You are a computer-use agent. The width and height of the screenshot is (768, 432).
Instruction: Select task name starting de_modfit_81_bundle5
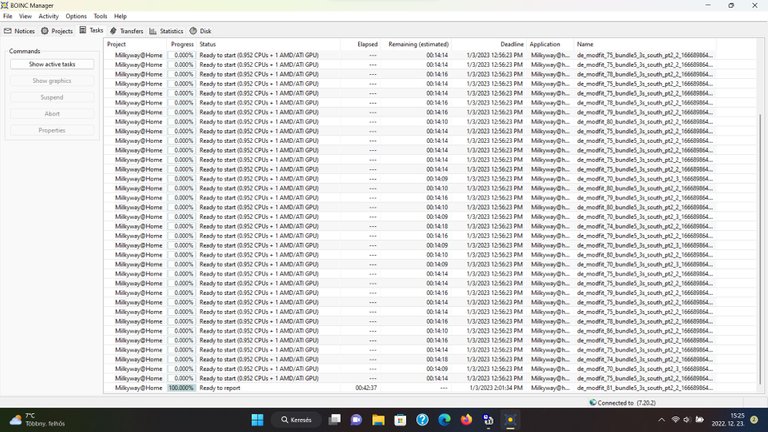[x=645, y=388]
